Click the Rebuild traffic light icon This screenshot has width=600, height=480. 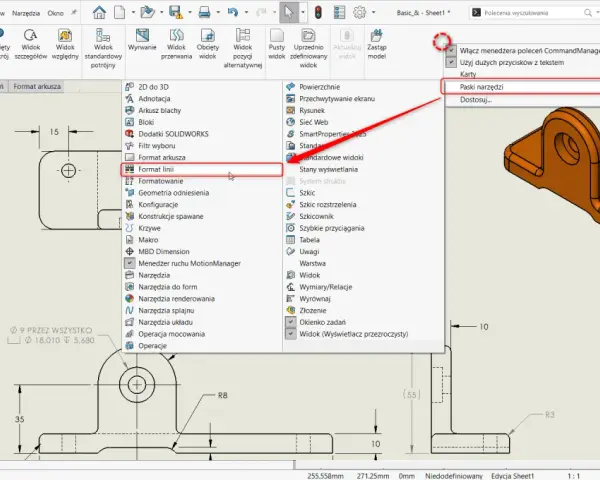point(318,12)
